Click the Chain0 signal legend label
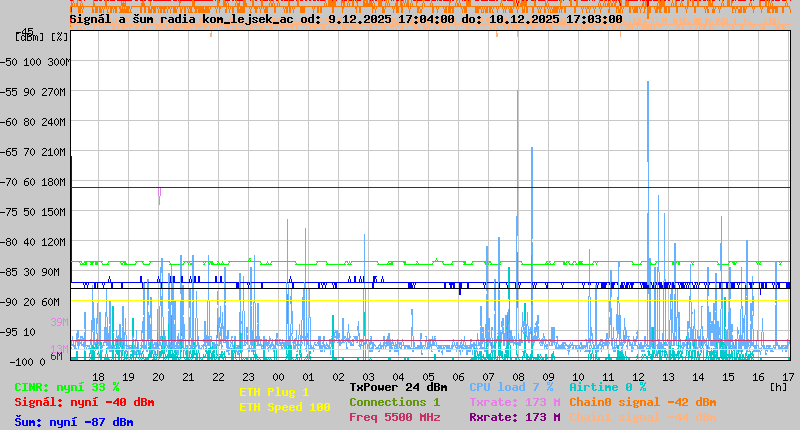 (643, 402)
